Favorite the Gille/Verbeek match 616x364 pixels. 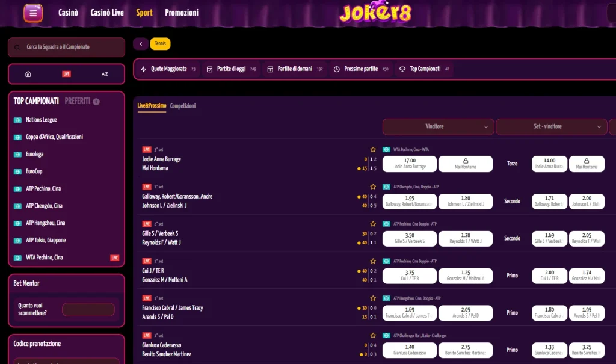point(373,224)
